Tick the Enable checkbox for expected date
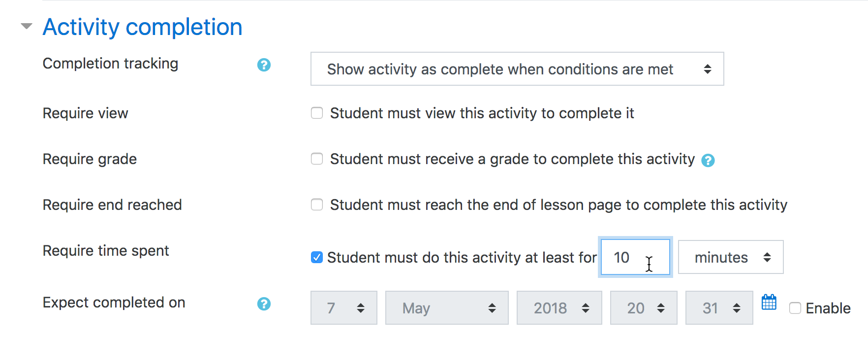This screenshot has height=340, width=868. pyautogui.click(x=795, y=308)
